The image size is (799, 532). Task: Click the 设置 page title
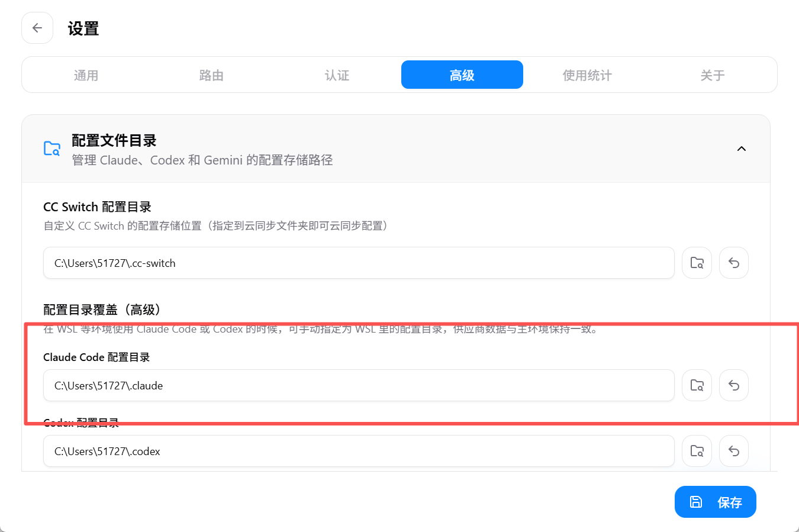pyautogui.click(x=83, y=28)
